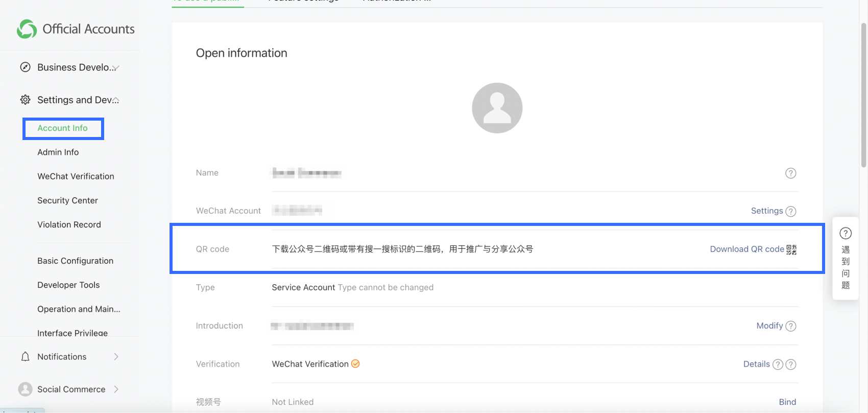
Task: Expand the Social Commerce section arrow
Action: pyautogui.click(x=116, y=389)
